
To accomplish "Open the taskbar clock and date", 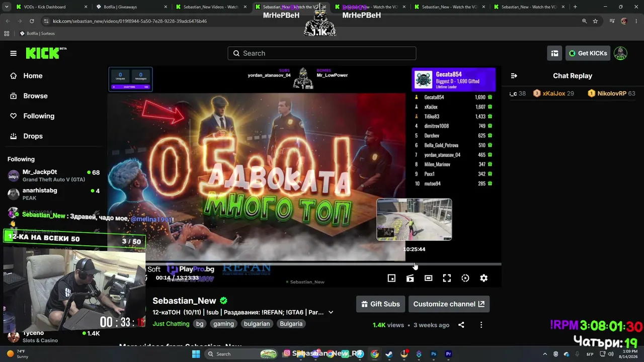I will click(630, 354).
